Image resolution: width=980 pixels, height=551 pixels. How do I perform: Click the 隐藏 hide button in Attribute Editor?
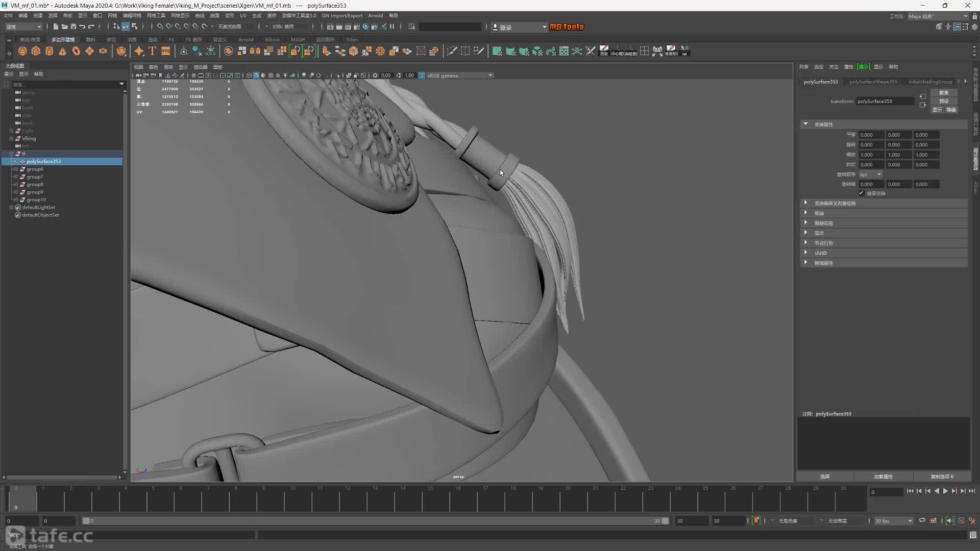(951, 110)
